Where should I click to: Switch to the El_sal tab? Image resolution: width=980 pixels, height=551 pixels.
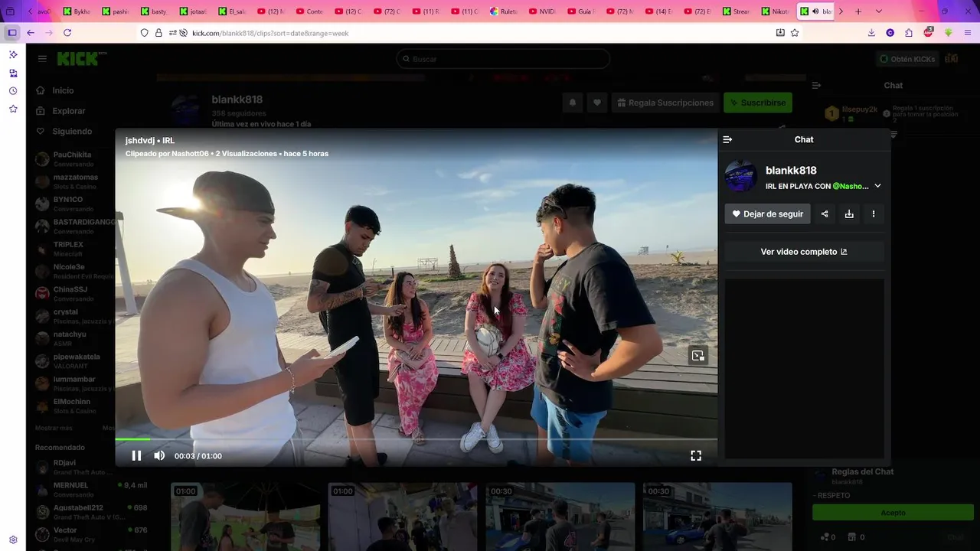pos(233,11)
